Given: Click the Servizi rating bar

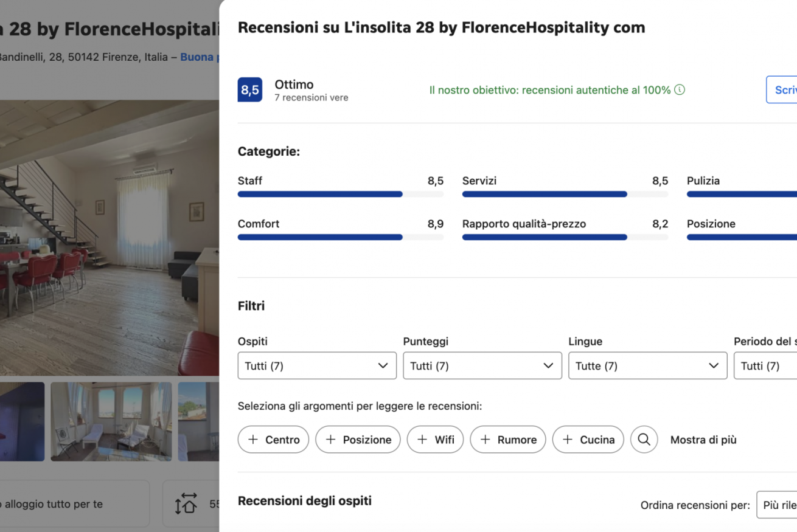Looking at the screenshot, I should click(565, 194).
